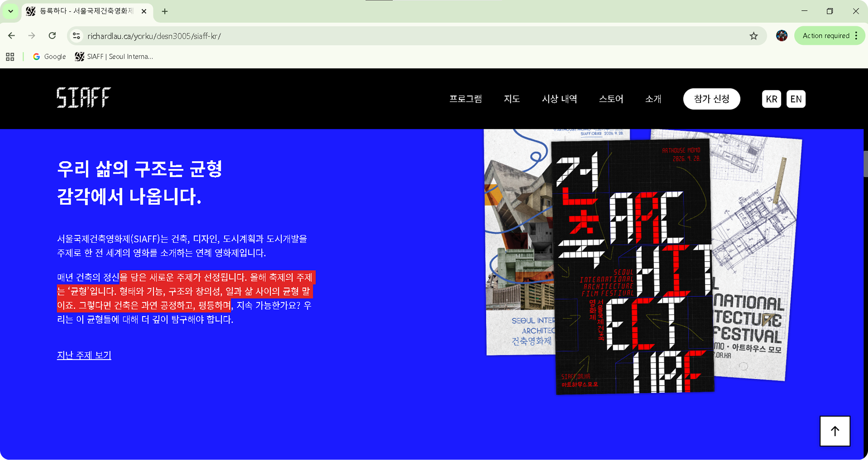Bookmark this page with the star
This screenshot has width=868, height=460.
point(753,36)
